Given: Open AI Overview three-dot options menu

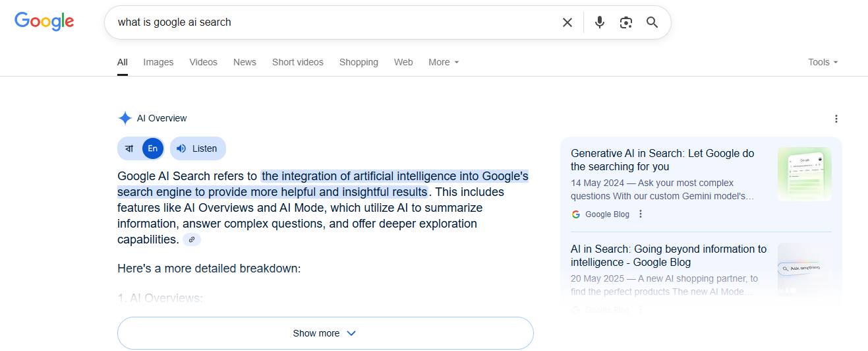Looking at the screenshot, I should (836, 119).
